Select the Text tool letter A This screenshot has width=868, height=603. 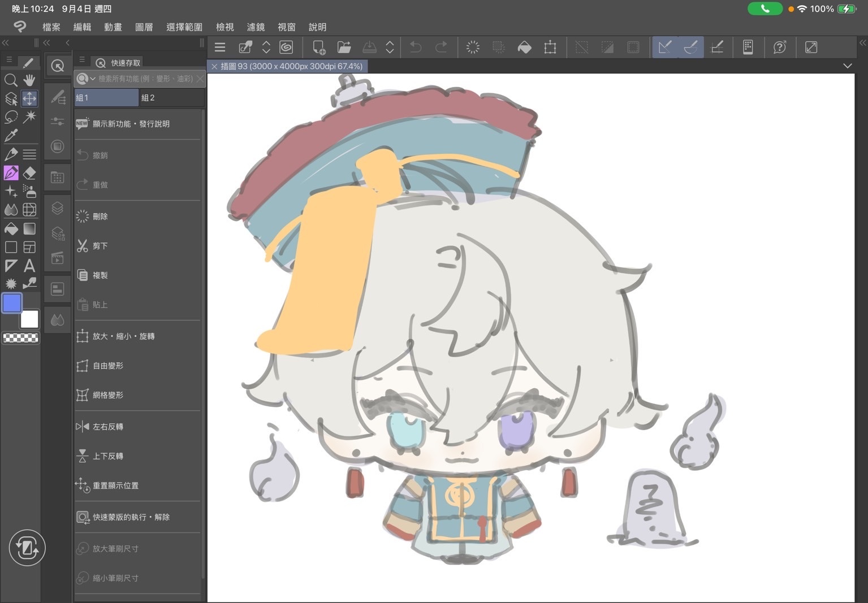click(29, 266)
